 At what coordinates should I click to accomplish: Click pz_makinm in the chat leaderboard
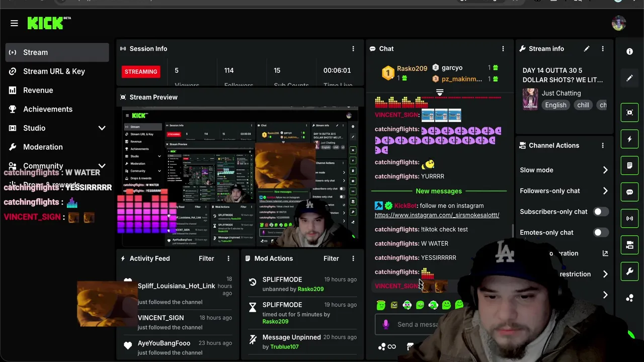pyautogui.click(x=462, y=79)
